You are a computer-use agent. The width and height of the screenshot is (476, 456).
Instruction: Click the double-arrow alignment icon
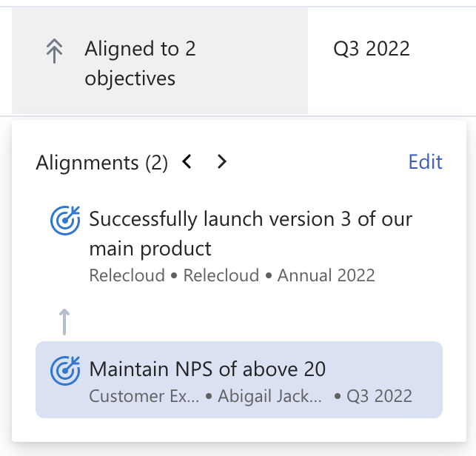[54, 52]
